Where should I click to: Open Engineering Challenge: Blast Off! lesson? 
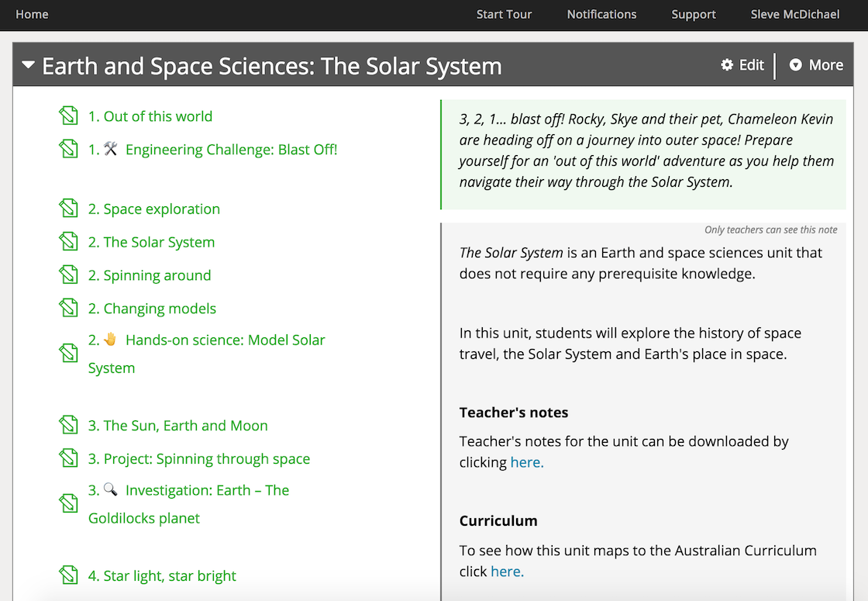(x=212, y=150)
